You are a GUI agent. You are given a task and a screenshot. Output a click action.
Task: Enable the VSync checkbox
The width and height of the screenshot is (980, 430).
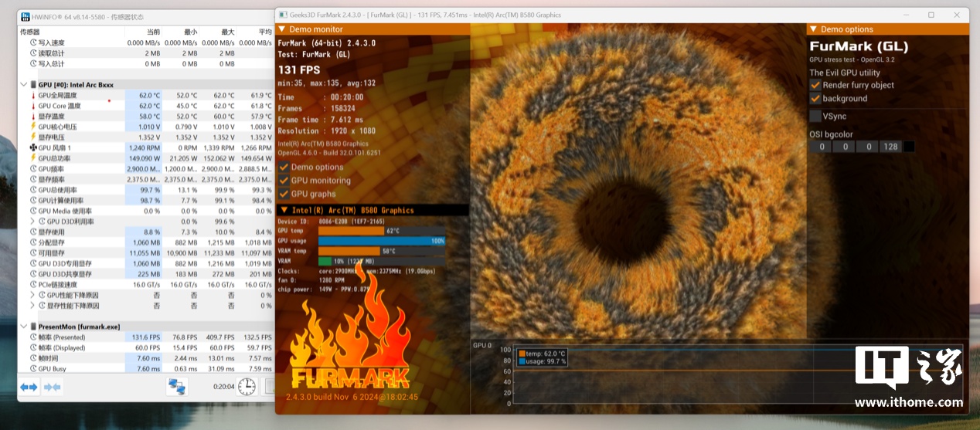pyautogui.click(x=815, y=116)
